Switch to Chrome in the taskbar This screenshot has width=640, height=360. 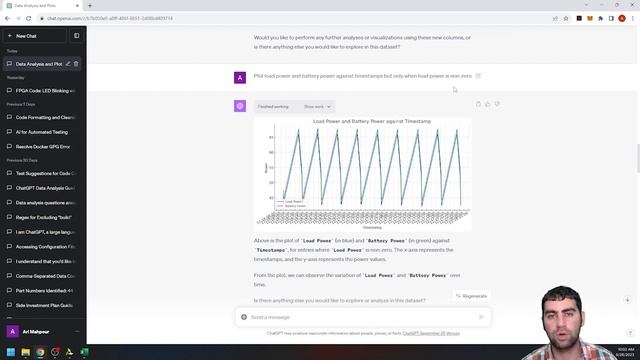pos(40,352)
